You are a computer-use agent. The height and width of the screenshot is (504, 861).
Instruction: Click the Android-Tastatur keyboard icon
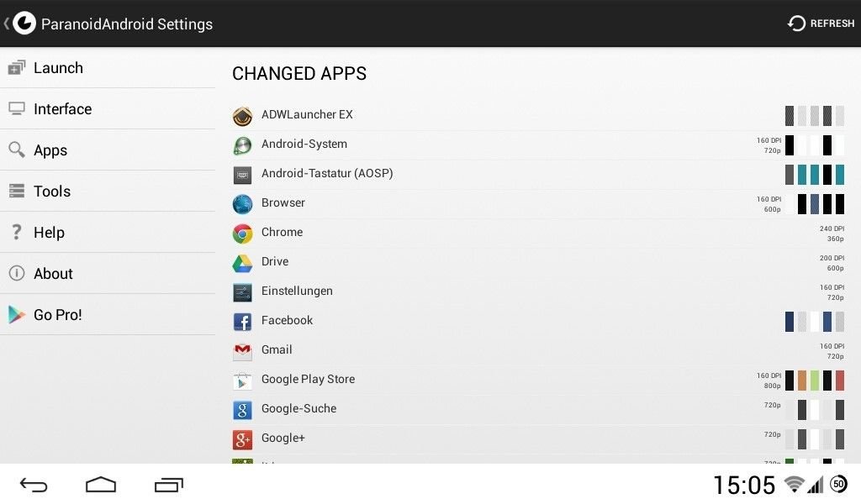click(242, 175)
